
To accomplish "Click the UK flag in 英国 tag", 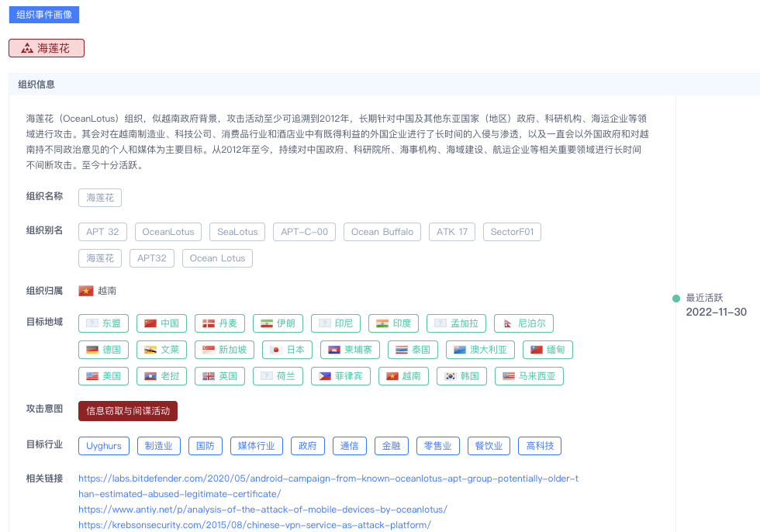I will (x=209, y=376).
